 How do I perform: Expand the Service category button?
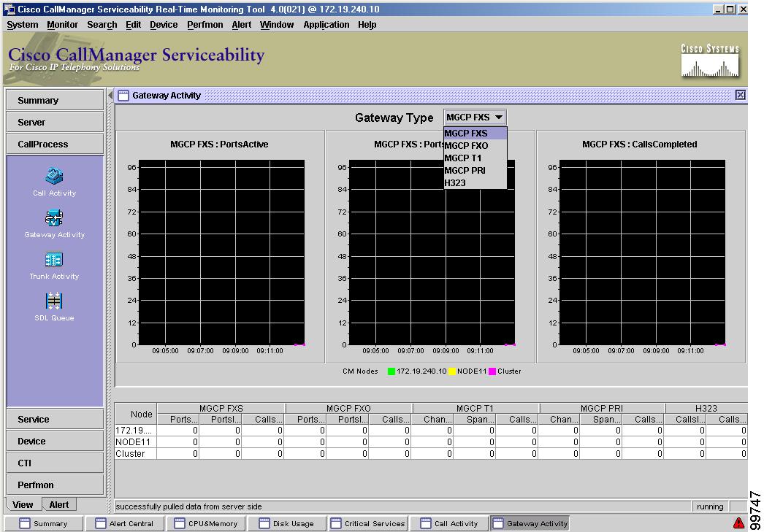[55, 419]
